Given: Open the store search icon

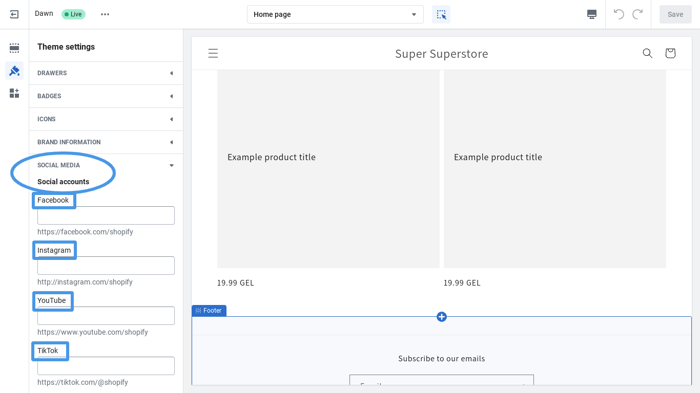Looking at the screenshot, I should pyautogui.click(x=647, y=54).
